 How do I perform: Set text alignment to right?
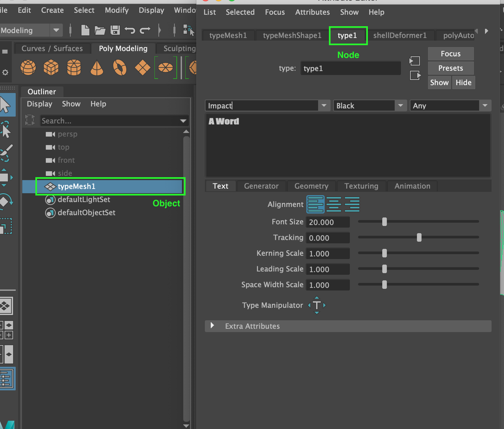coord(352,204)
